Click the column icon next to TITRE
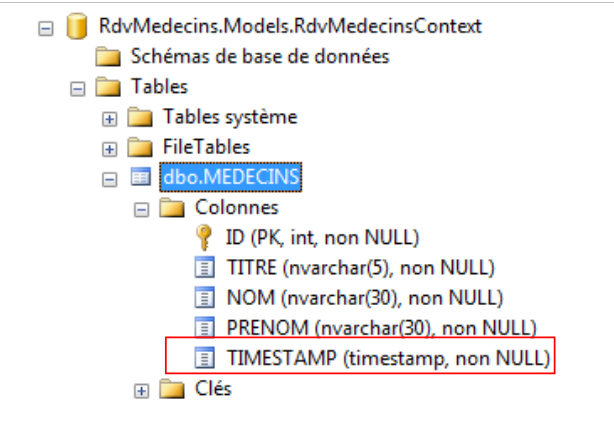Image resolution: width=614 pixels, height=424 pixels. pyautogui.click(x=203, y=267)
